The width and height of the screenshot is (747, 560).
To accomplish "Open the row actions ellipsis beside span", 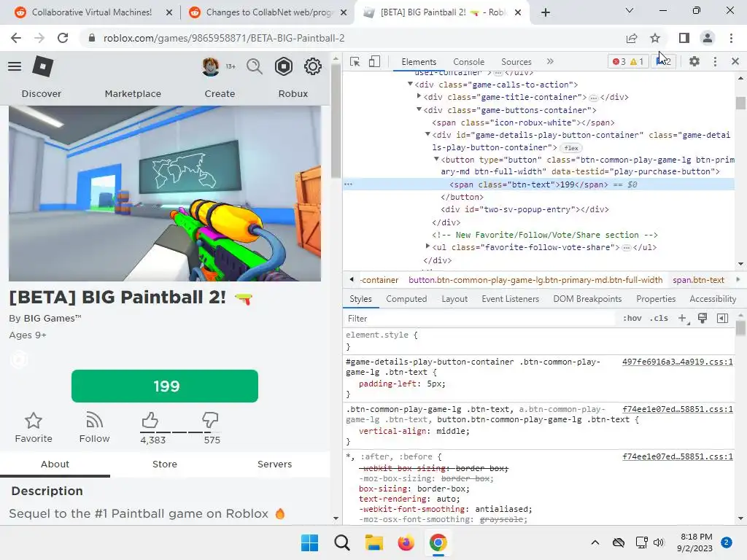I will coord(348,184).
